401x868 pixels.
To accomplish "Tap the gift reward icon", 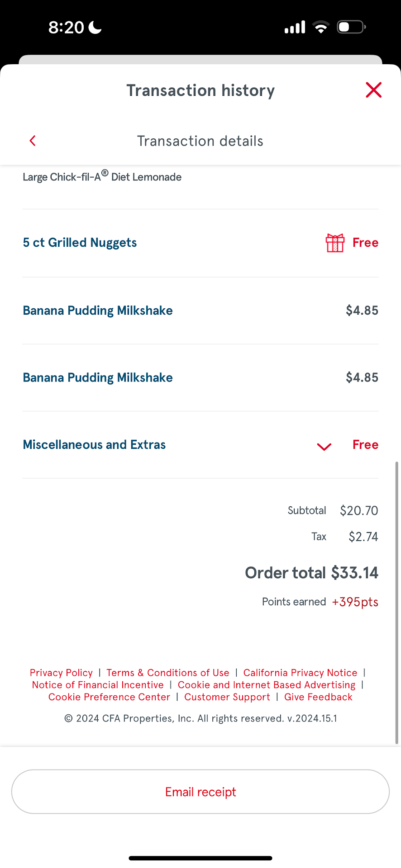I will click(x=335, y=243).
